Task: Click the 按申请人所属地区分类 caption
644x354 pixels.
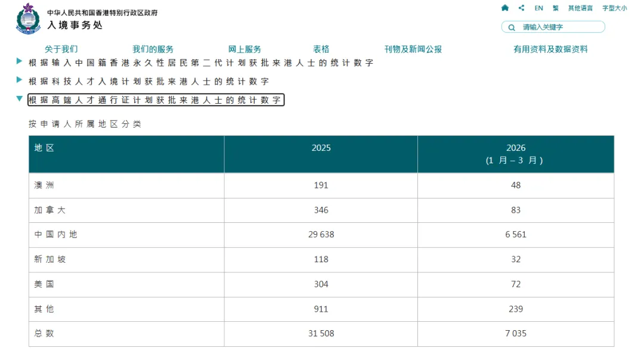Action: coord(85,124)
